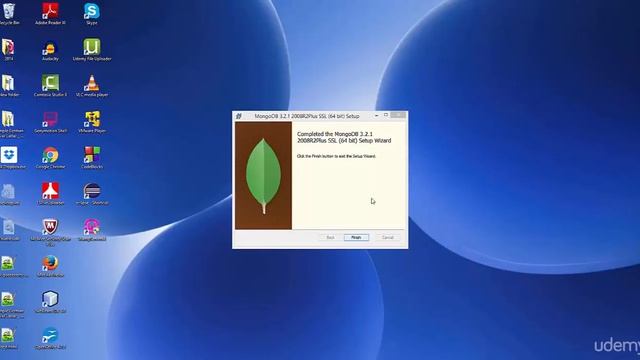Select the CodeBlocks desktop shortcut
The image size is (640, 360).
coord(92,158)
